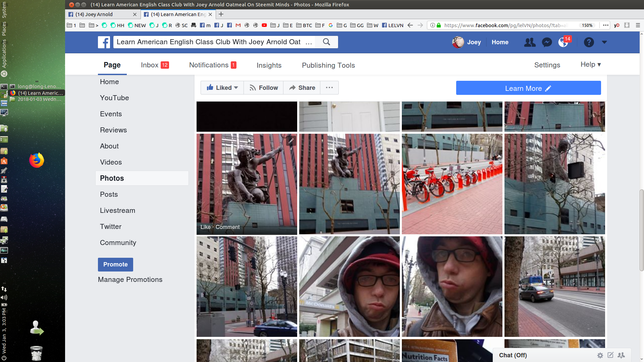The image size is (644, 362).
Task: Open the McDonald's selfie photo thumbnail
Action: coord(349,287)
